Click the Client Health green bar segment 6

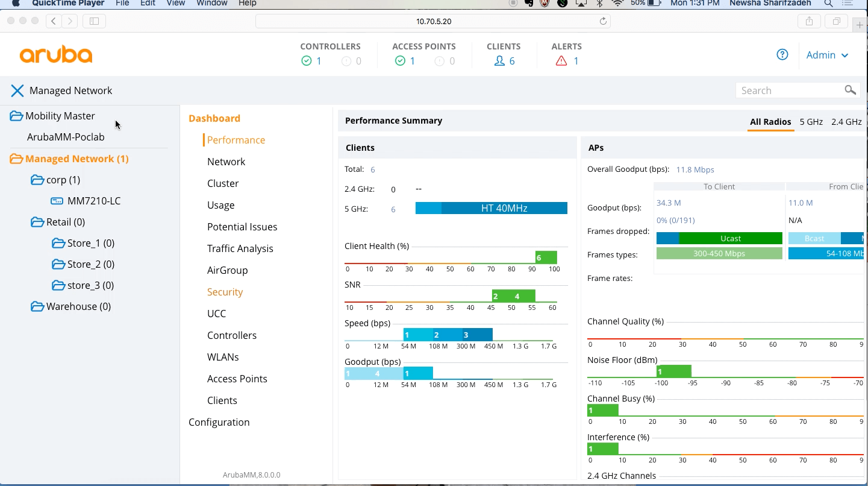[546, 257]
